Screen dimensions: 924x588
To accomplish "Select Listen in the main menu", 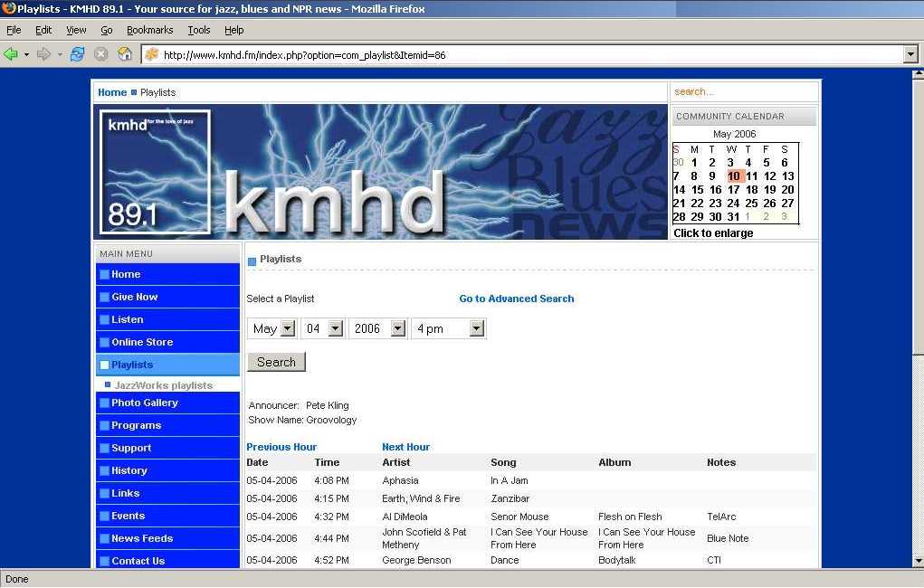I will 128,319.
